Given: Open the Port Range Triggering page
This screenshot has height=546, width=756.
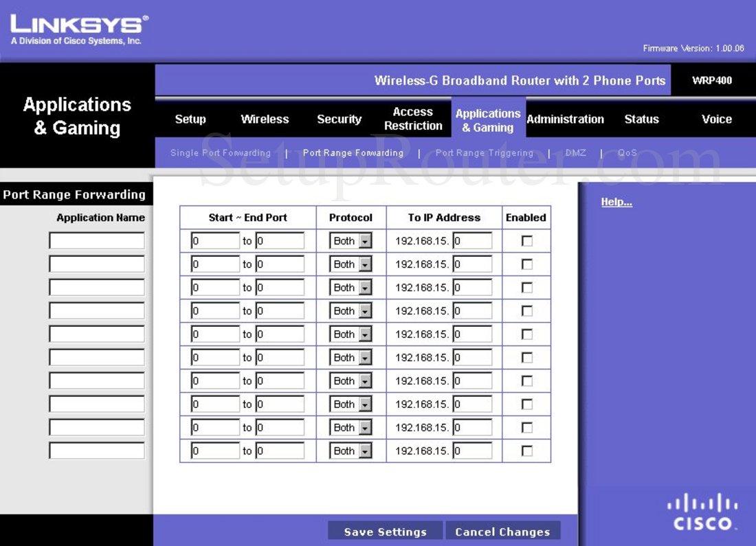Looking at the screenshot, I should click(484, 152).
